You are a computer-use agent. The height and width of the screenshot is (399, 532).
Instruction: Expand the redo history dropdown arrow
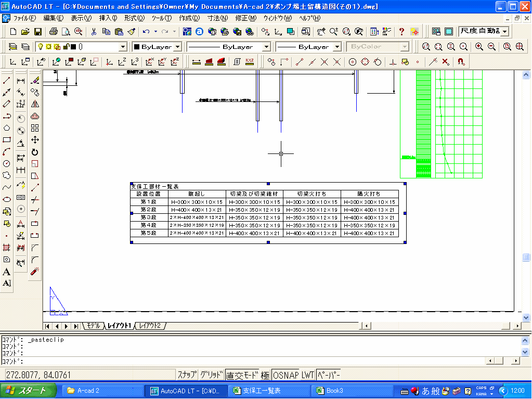(174, 32)
